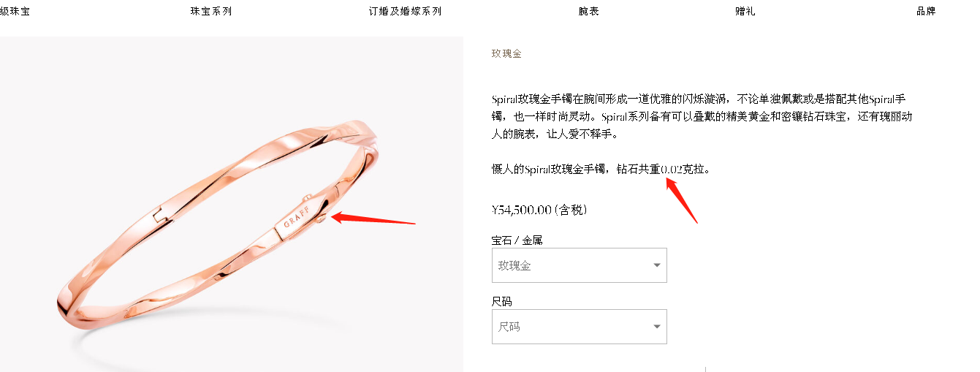Click the red arrow pointing at the clasp
Viewport: 980px width, 372px height.
point(373,219)
